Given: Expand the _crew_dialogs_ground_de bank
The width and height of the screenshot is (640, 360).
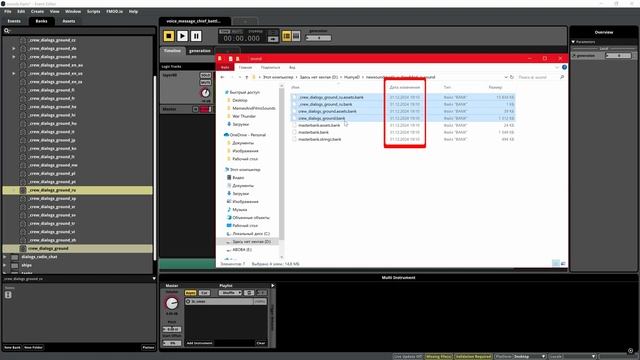Looking at the screenshot, I should tap(14, 49).
